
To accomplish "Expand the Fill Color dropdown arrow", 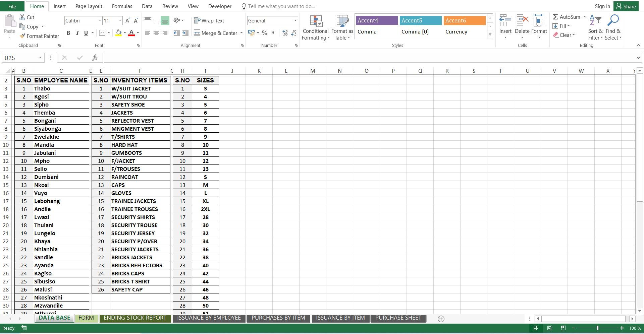I will 124,33.
